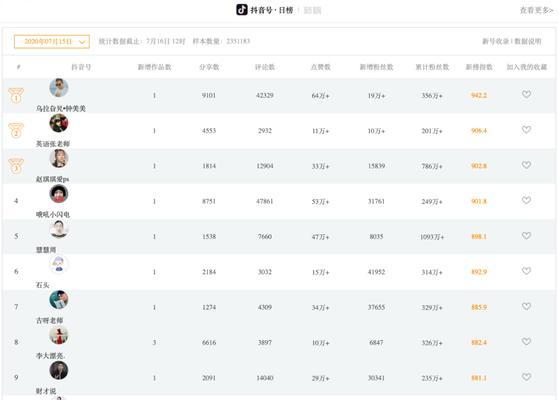
Task: Open 数据说明 link
Action: point(528,41)
